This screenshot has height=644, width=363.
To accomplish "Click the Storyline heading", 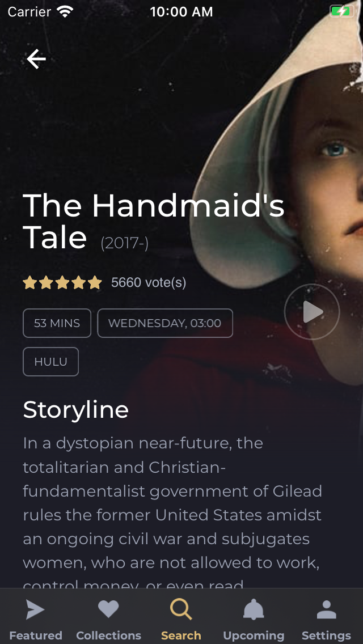I will coord(75,410).
